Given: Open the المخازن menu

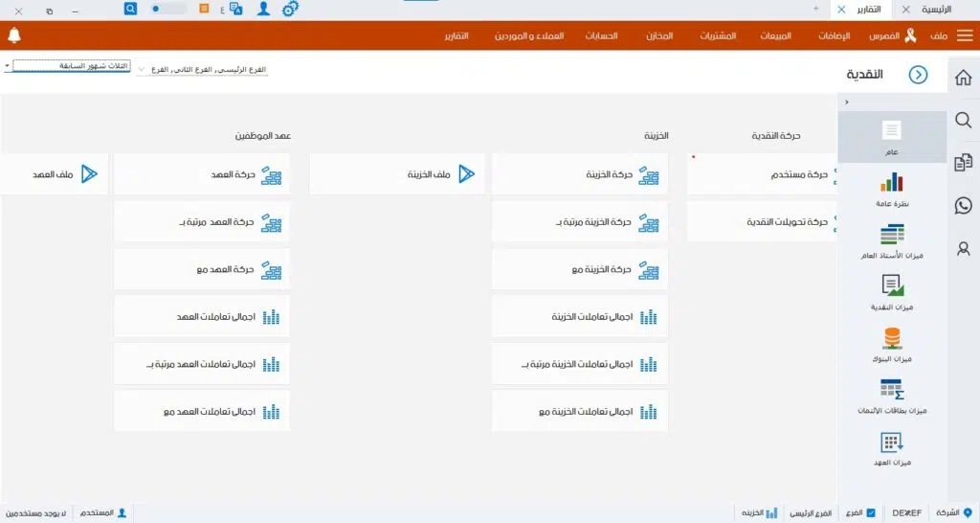Looking at the screenshot, I should 659,35.
